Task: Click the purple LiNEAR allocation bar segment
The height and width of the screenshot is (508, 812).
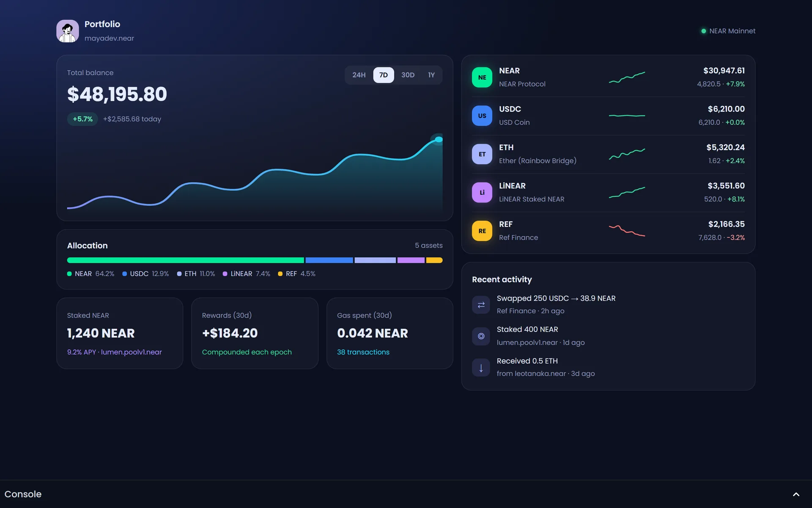Action: (411, 260)
